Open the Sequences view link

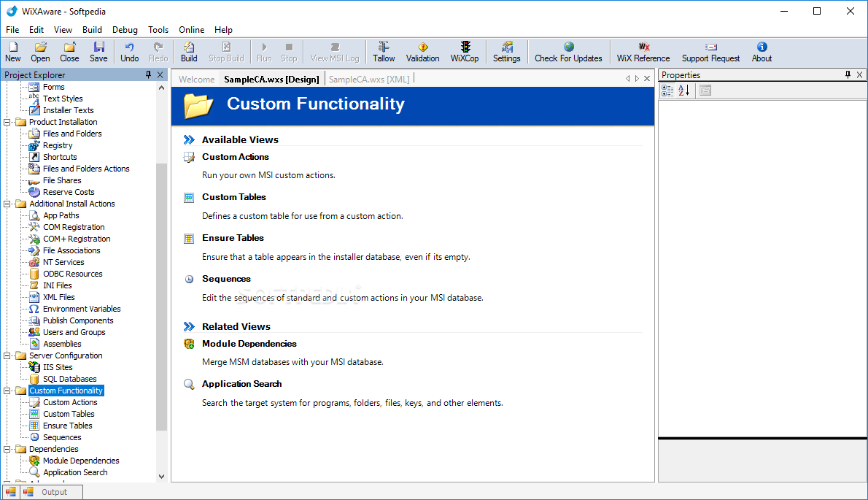click(226, 279)
